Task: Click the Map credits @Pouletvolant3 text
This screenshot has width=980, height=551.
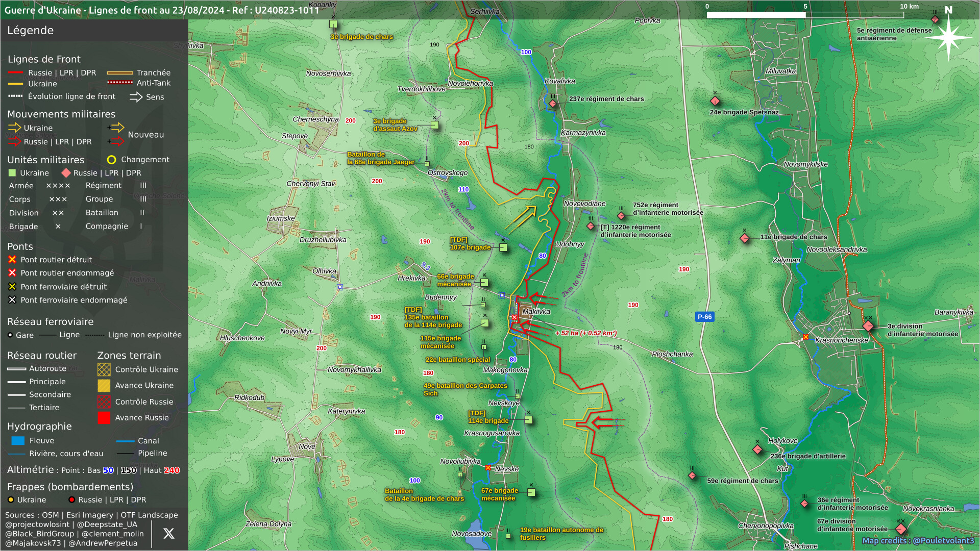Action: [918, 541]
